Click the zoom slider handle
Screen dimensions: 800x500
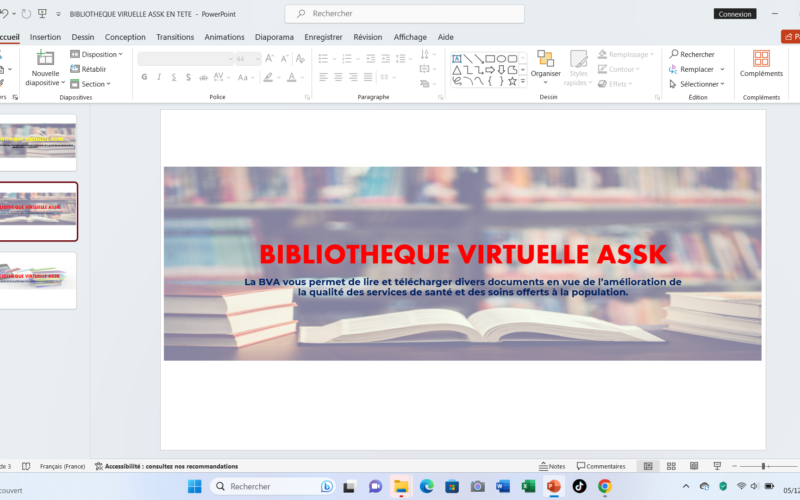pyautogui.click(x=763, y=466)
